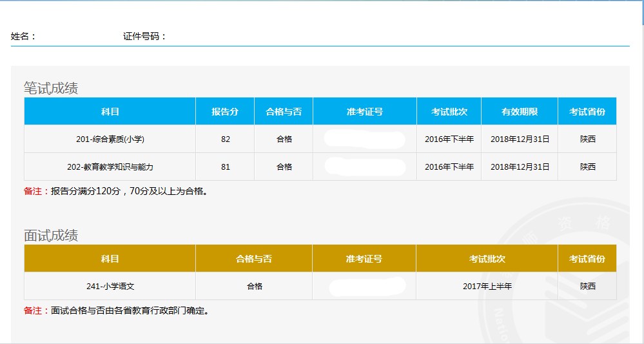Click 考试省份 header in 面试成绩 table
This screenshot has height=344, width=644.
coord(587,259)
